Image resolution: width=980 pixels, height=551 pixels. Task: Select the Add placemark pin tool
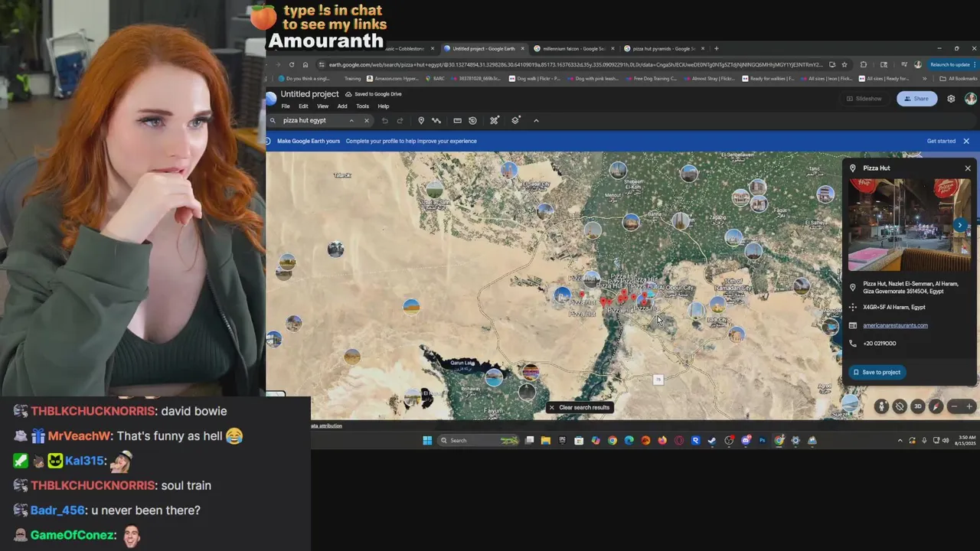click(420, 120)
